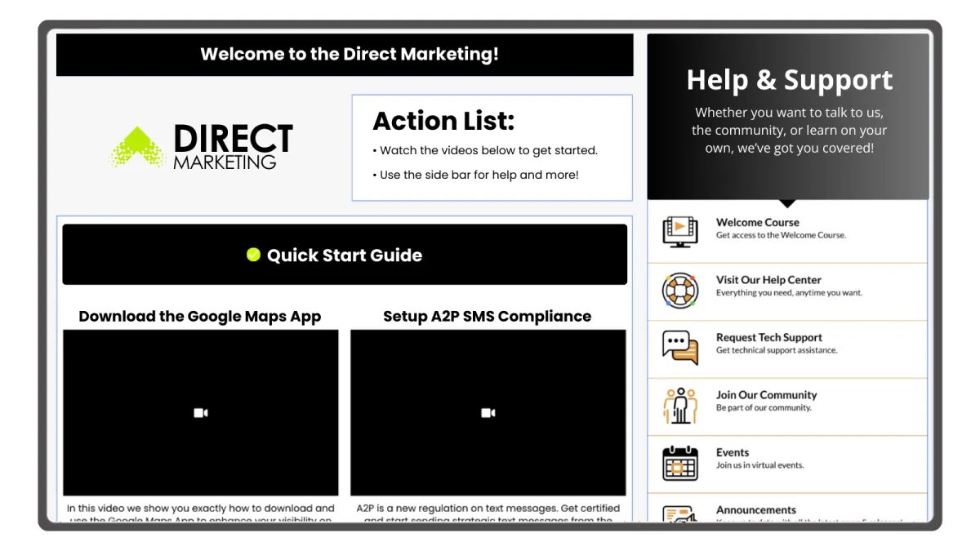
Task: Click the A2P regulation description text
Action: tap(488, 513)
